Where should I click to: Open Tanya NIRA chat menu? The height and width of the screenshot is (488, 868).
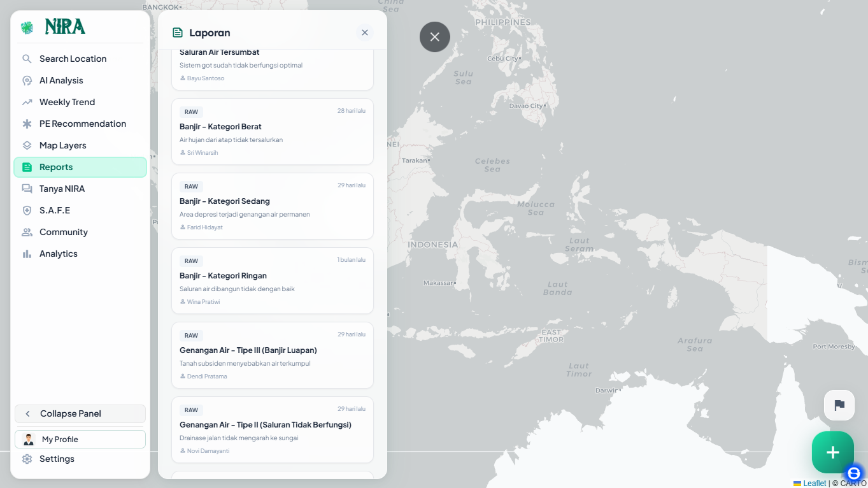pyautogui.click(x=80, y=189)
